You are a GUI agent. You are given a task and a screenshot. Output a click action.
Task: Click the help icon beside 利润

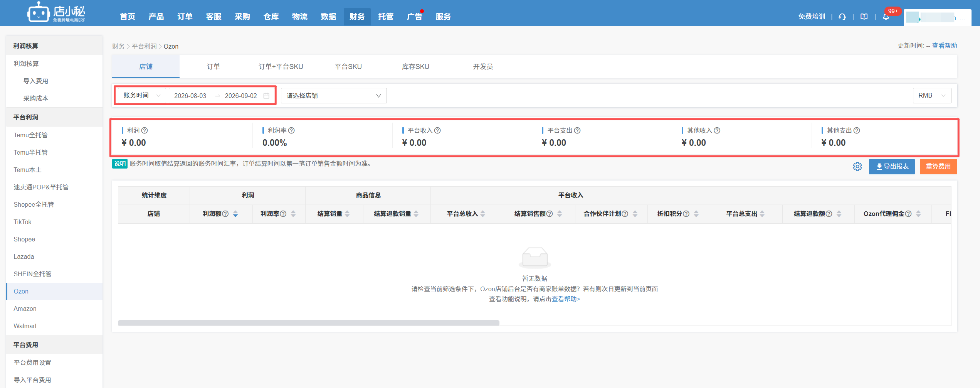tap(145, 130)
